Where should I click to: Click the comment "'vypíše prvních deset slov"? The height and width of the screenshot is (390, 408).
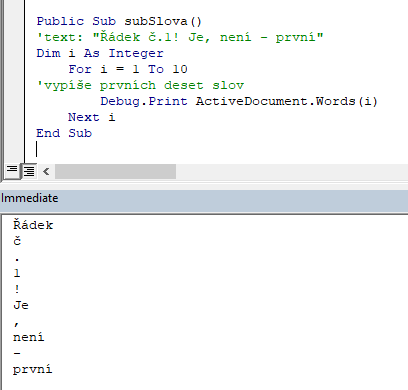(140, 85)
